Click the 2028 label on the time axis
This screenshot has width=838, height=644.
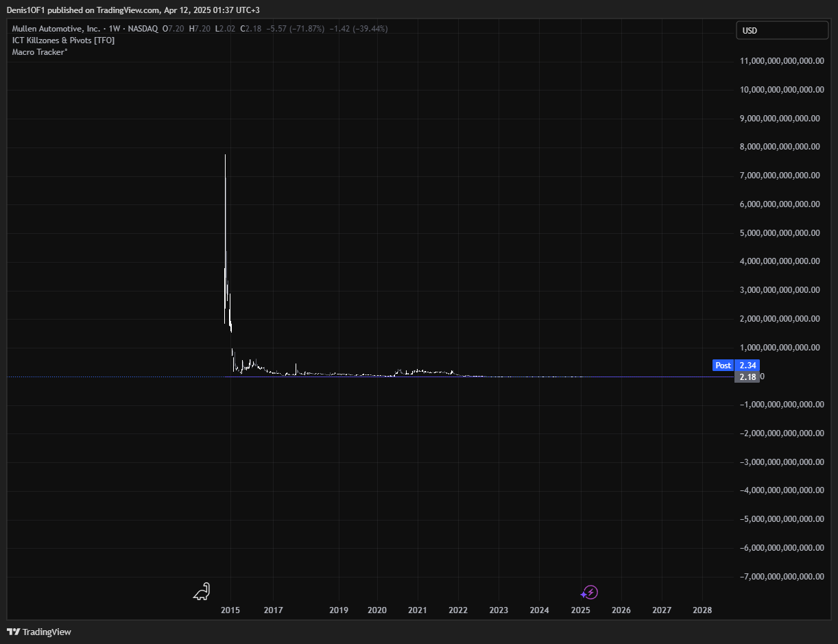(702, 610)
